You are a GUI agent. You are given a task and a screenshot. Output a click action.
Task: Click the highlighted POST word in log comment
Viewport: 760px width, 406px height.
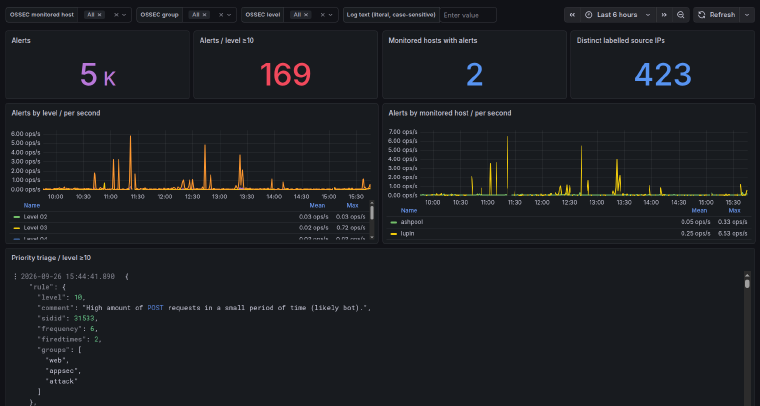[156, 308]
